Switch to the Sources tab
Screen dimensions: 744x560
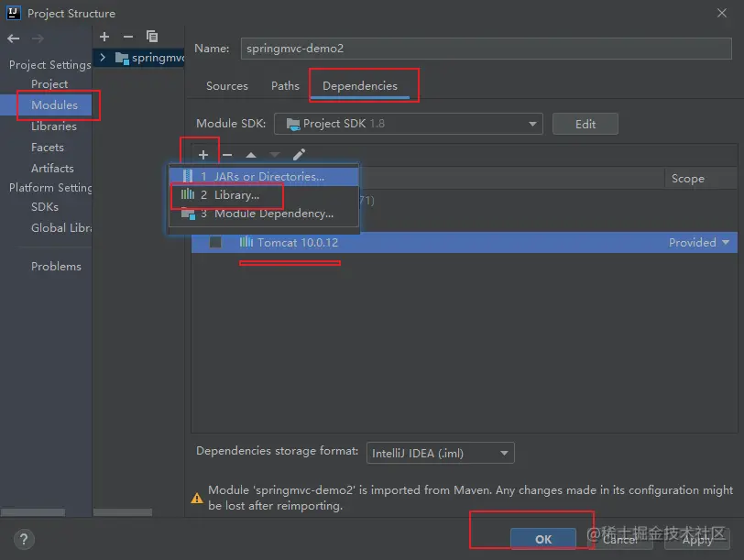click(x=227, y=86)
